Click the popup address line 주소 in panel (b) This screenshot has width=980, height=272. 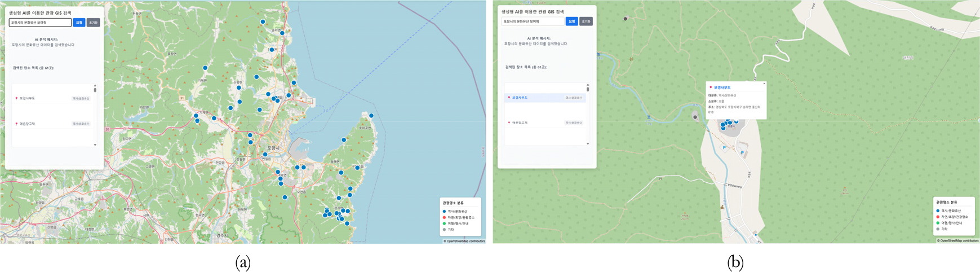(734, 109)
